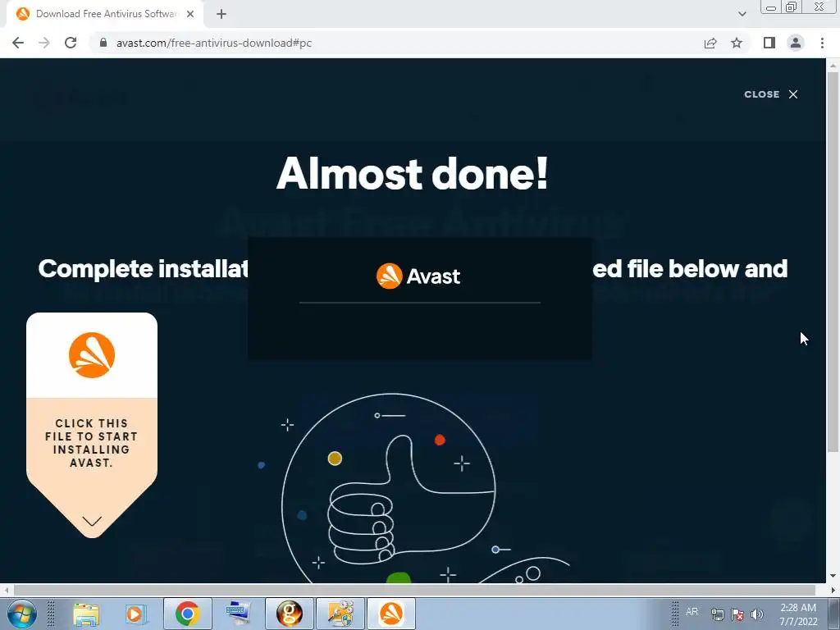Image resolution: width=840 pixels, height=630 pixels.
Task: Open the on-screen keyboard taskbar item
Action: point(239,614)
